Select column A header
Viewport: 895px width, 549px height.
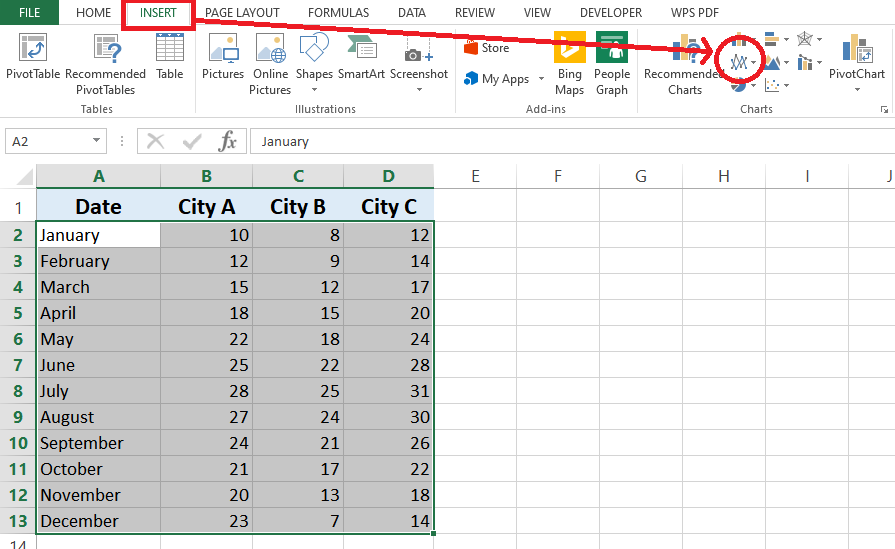pyautogui.click(x=99, y=176)
